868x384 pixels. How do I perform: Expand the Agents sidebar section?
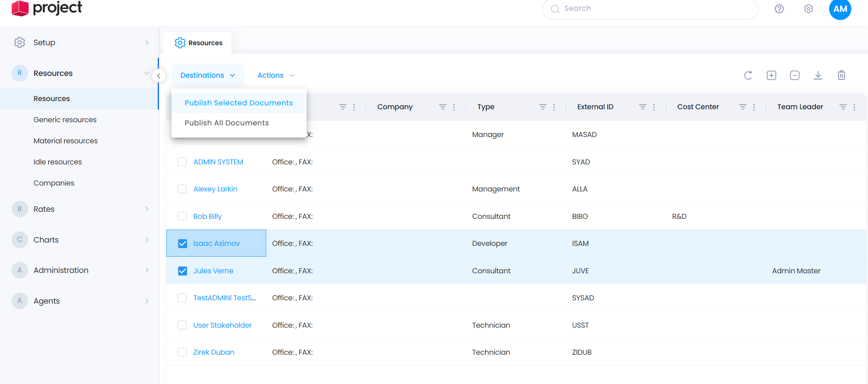[x=147, y=301]
